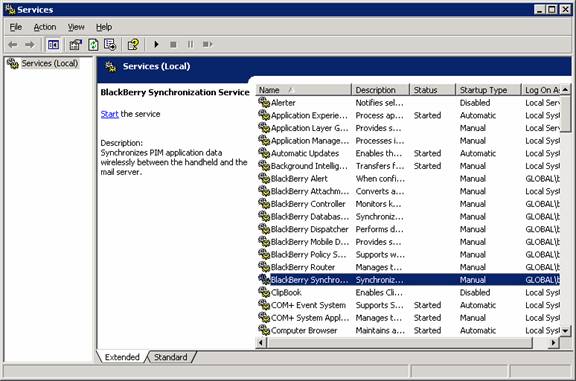Image resolution: width=576 pixels, height=381 pixels.
Task: Select Services (Local) in the tree
Action: pos(50,64)
